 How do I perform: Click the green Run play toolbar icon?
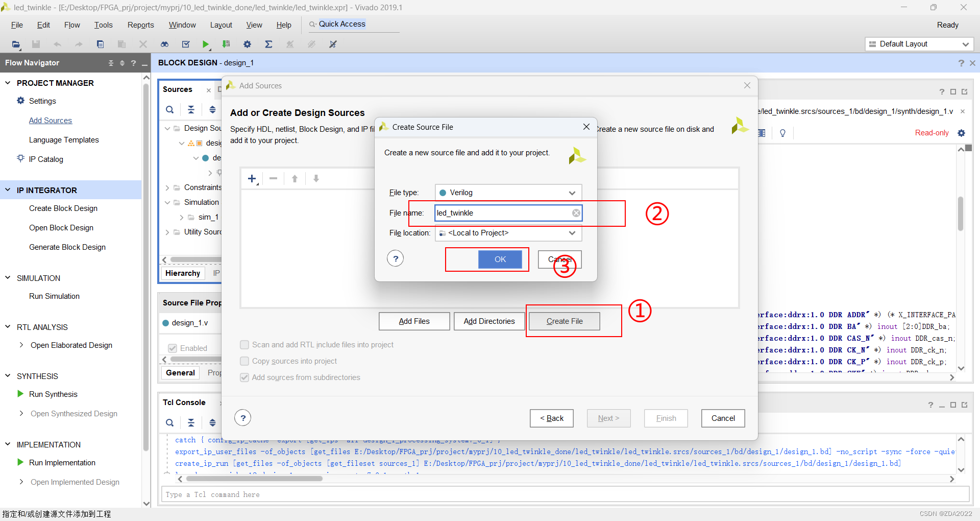205,44
